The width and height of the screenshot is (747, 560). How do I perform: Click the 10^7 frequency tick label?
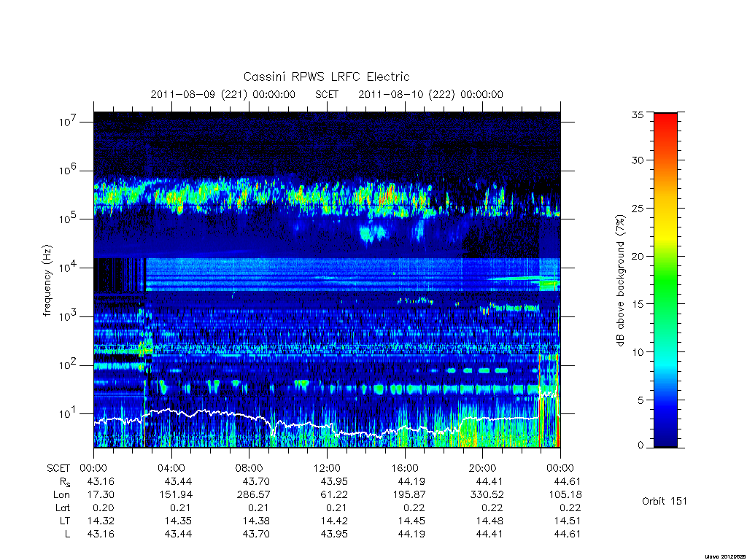click(x=69, y=121)
